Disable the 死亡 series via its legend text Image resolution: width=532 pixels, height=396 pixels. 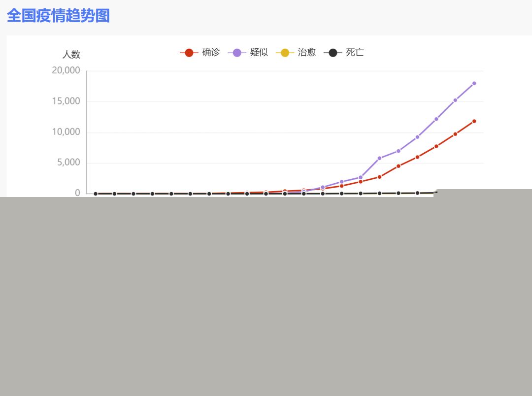coord(355,53)
